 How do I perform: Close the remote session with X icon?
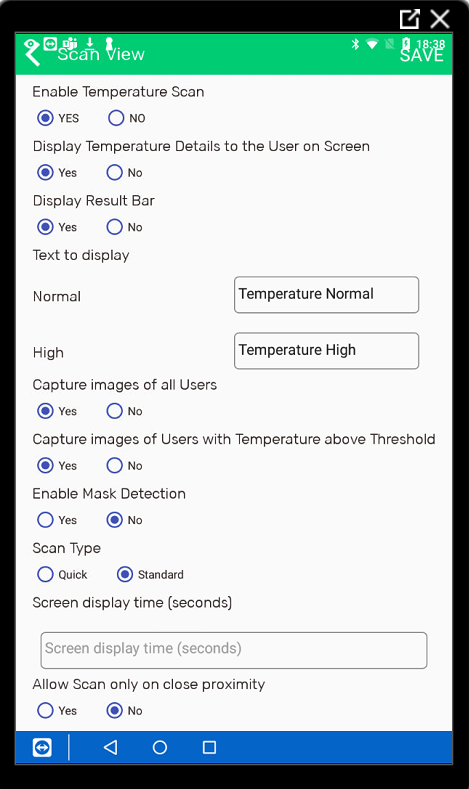440,19
